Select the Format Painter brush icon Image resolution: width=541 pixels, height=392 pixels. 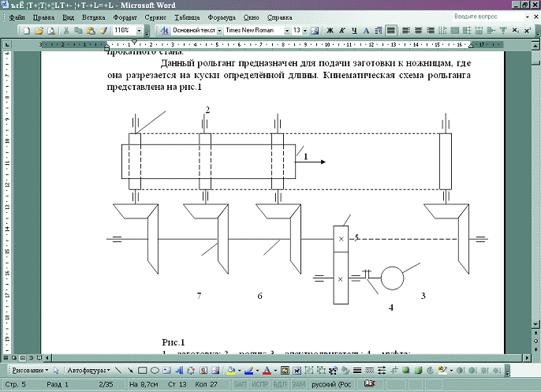click(103, 30)
